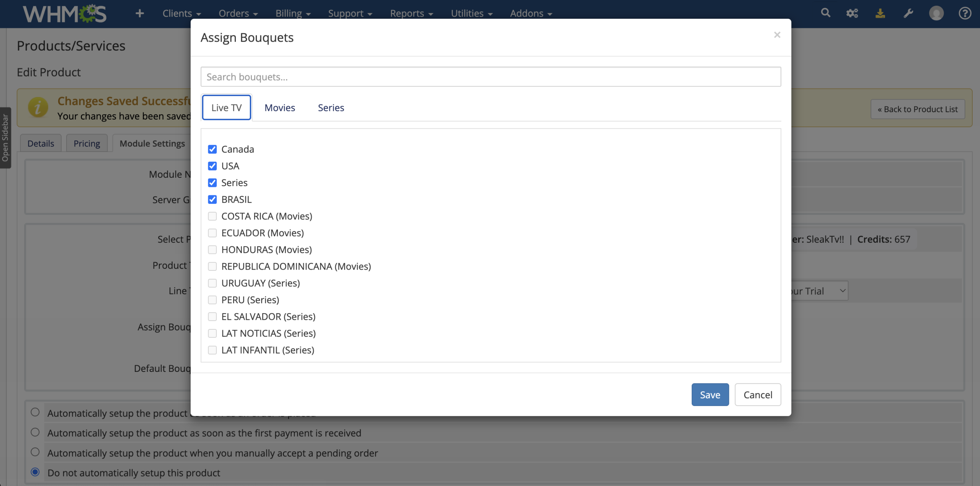This screenshot has width=980, height=486.
Task: Select setup on manual accept radio
Action: [35, 452]
